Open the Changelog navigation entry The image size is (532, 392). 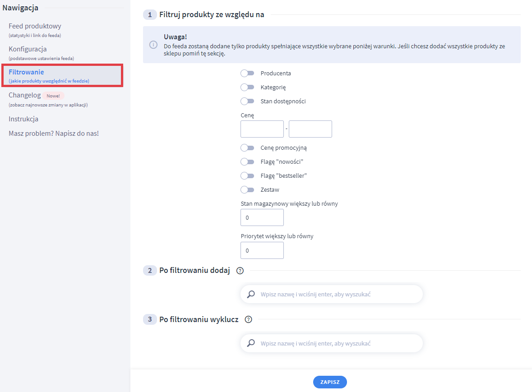pos(25,95)
